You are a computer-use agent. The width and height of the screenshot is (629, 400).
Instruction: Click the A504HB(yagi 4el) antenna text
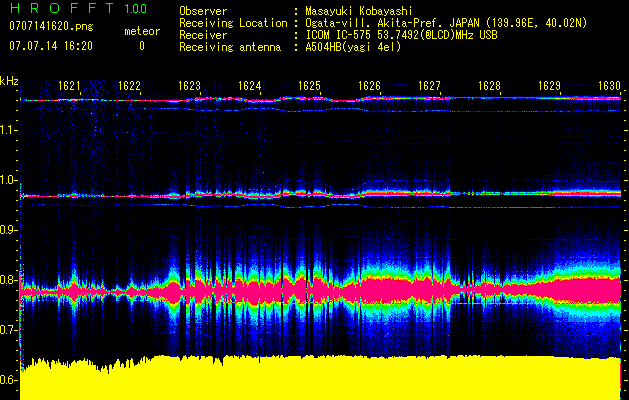coord(353,47)
